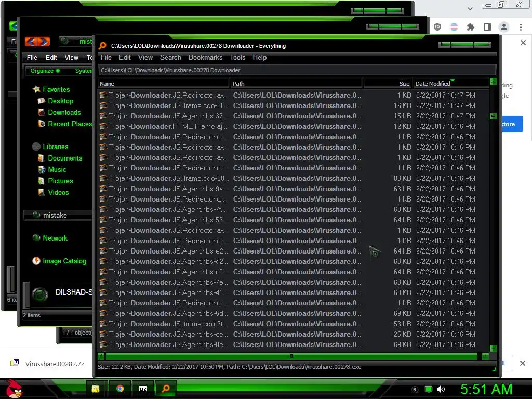Open Videos library in Explorer sidebar
The height and width of the screenshot is (399, 532).
58,192
